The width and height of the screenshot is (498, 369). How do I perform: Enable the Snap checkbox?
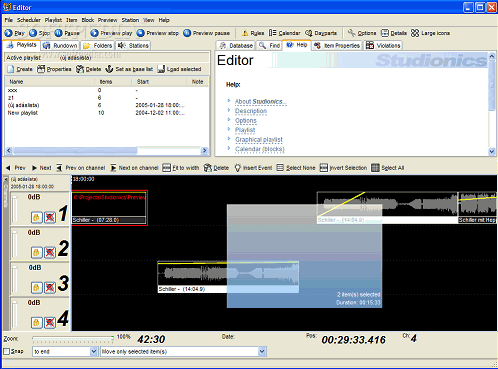click(x=6, y=351)
